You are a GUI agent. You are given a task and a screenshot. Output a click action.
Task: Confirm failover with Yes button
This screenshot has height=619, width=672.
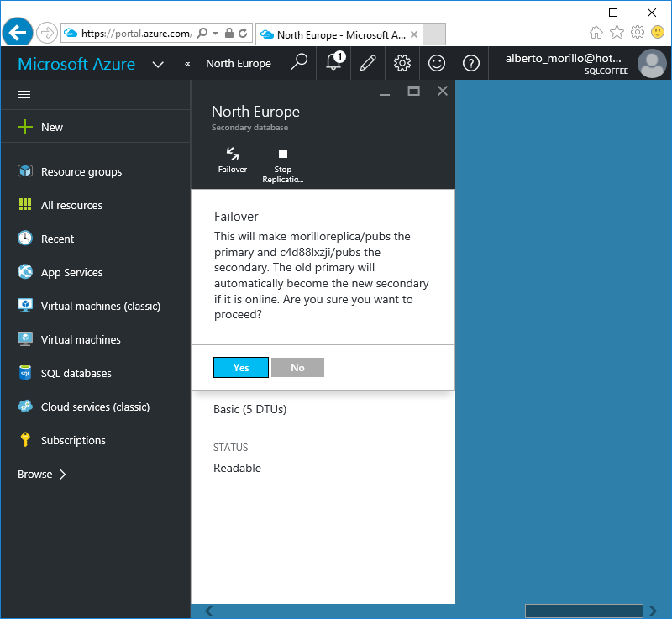tap(241, 368)
